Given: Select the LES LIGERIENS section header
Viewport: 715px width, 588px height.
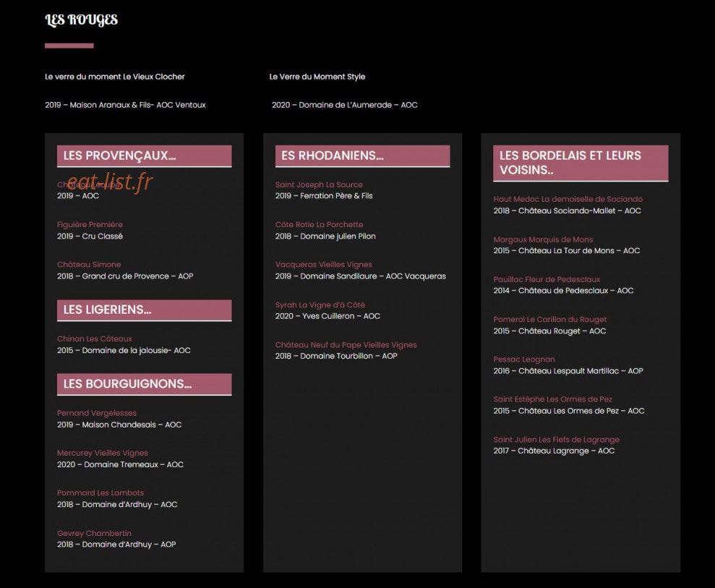Looking at the screenshot, I should (144, 310).
